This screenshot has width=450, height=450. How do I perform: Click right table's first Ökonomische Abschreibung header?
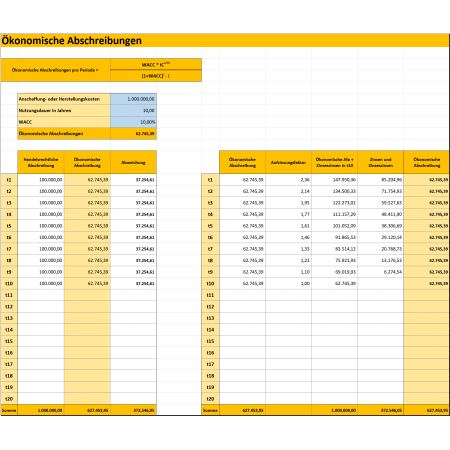[242, 162]
